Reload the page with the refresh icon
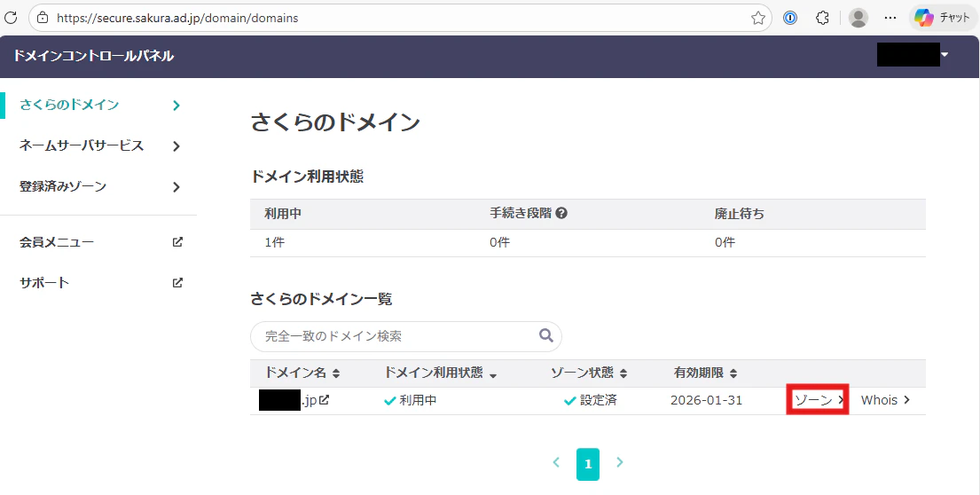 (x=11, y=18)
